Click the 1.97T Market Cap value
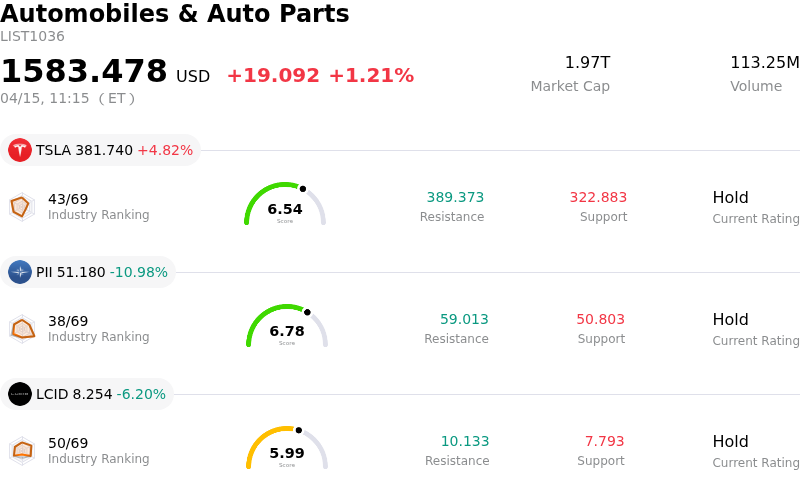Image resolution: width=800 pixels, height=488 pixels. tap(587, 63)
